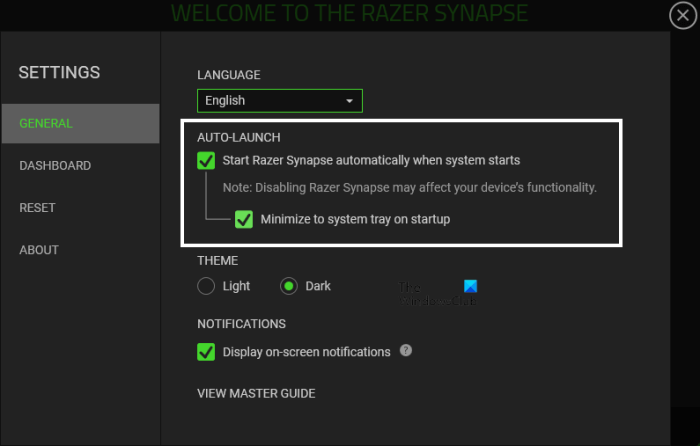
Task: Uncheck the start automatically with system checkbox
Action: pos(207,160)
